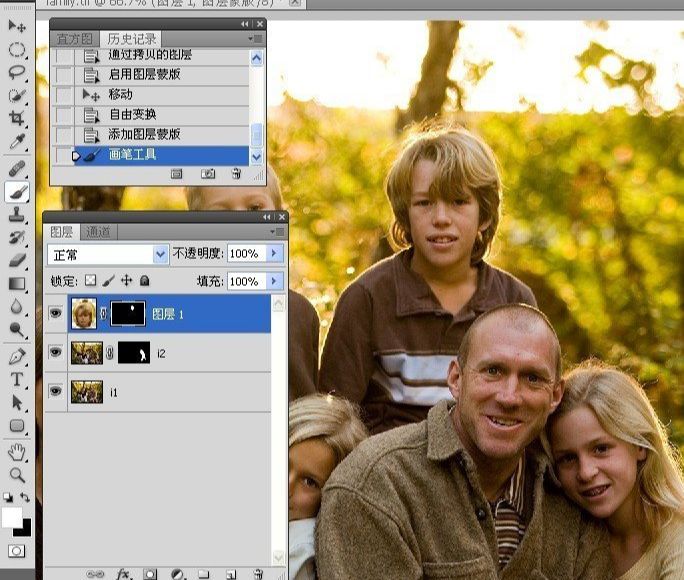Select the Brush tool in the toolbox
Image resolution: width=684 pixels, height=580 pixels.
point(17,191)
